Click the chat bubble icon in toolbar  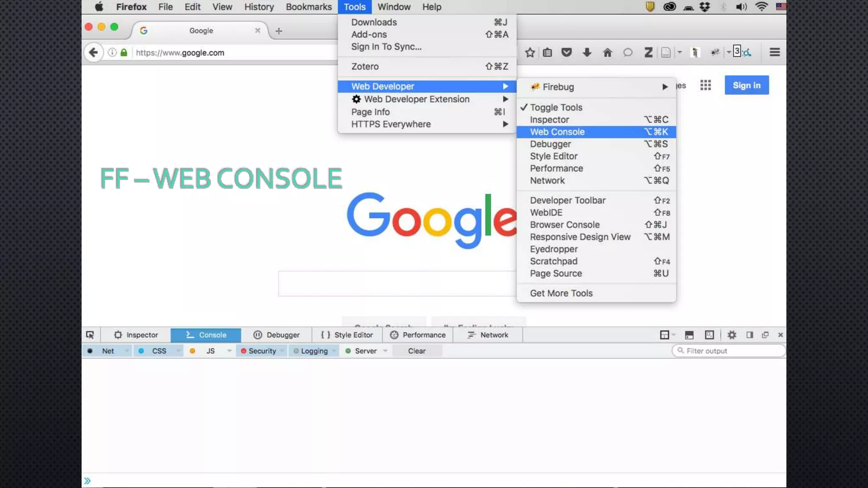(x=628, y=53)
